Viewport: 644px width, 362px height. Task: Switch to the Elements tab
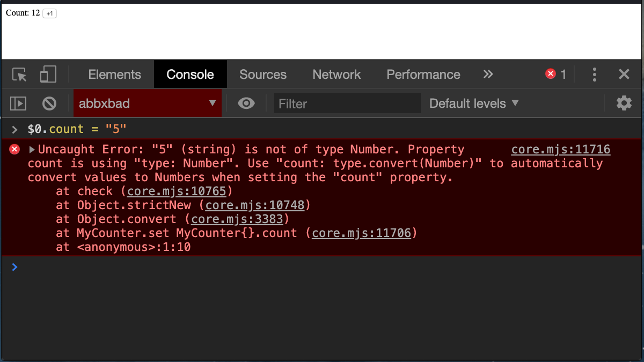[115, 75]
